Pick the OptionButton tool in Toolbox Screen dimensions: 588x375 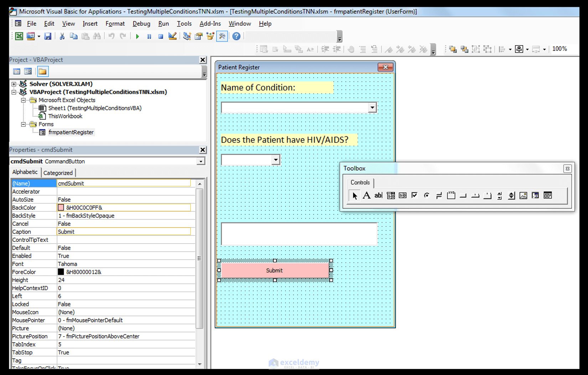(x=427, y=196)
